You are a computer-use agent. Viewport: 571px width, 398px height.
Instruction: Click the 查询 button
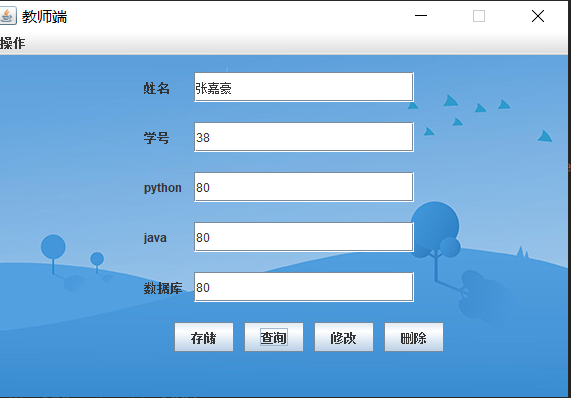coord(274,337)
